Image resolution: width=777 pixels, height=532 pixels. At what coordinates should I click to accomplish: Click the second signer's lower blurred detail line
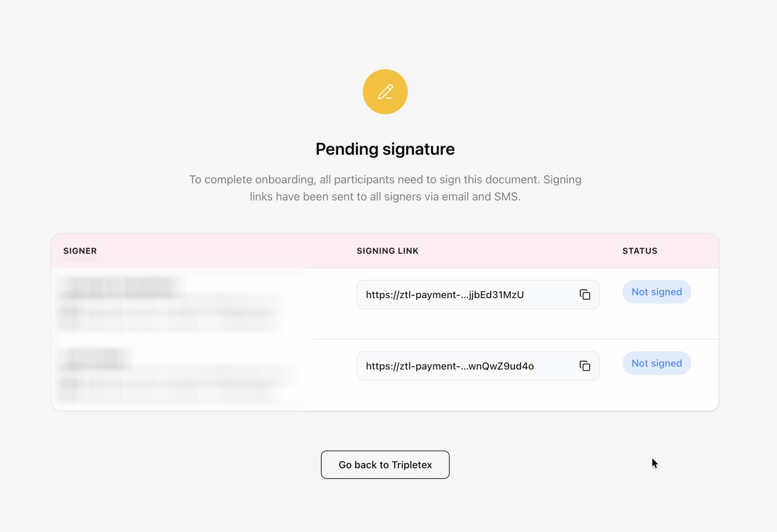click(x=167, y=395)
